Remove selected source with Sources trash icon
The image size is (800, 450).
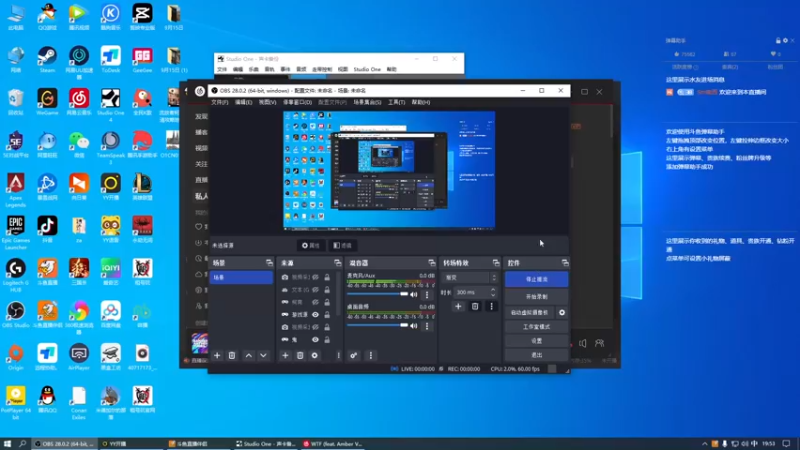[300, 356]
